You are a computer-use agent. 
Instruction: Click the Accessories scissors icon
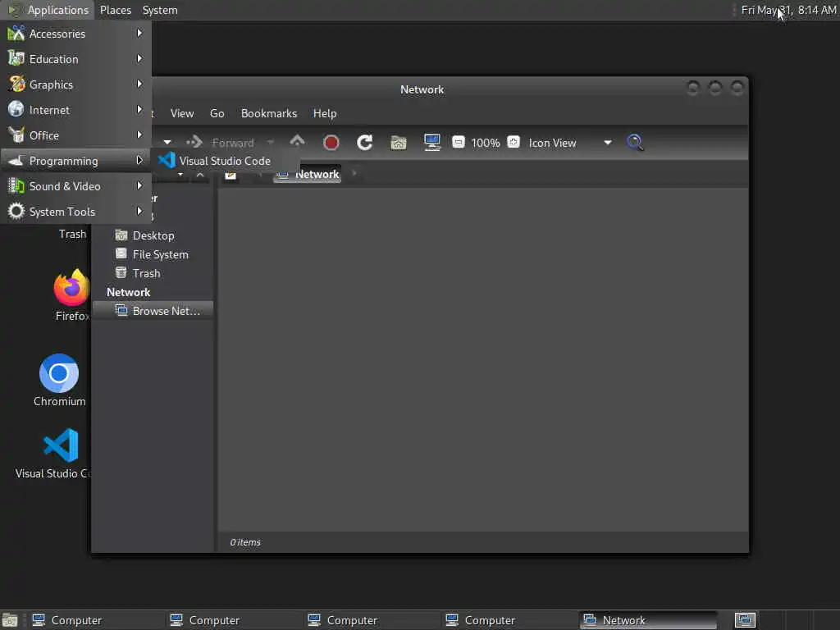(16, 33)
